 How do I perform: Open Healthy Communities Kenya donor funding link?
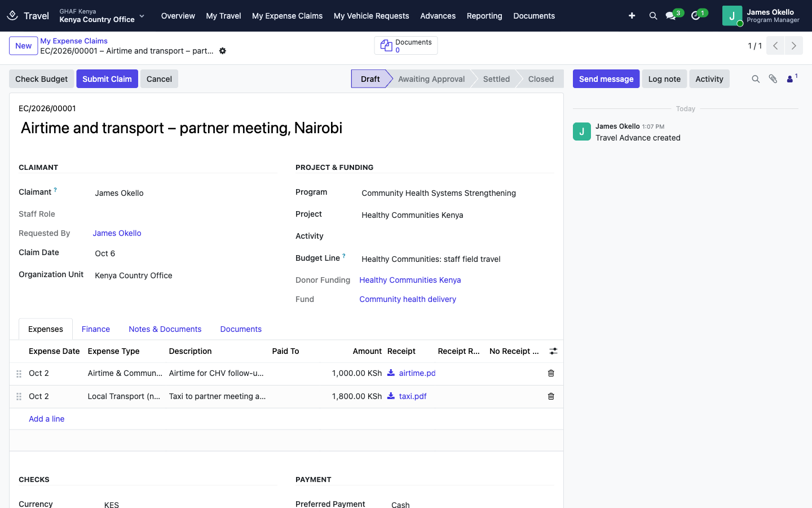(x=410, y=280)
